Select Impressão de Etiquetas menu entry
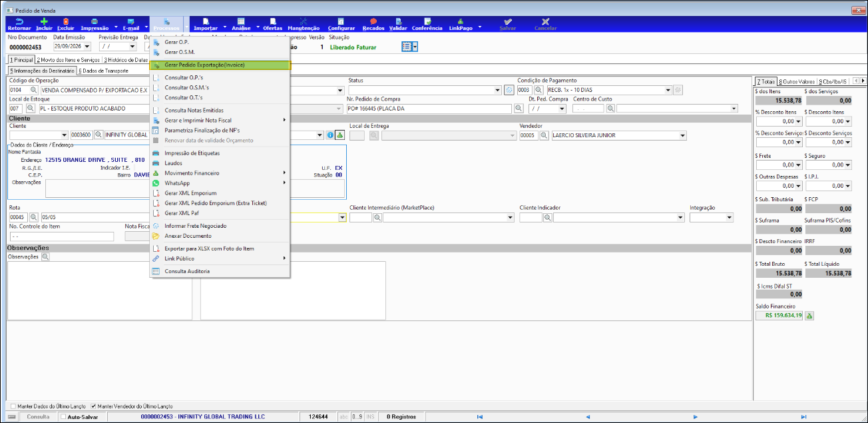This screenshot has width=868, height=423. point(220,153)
